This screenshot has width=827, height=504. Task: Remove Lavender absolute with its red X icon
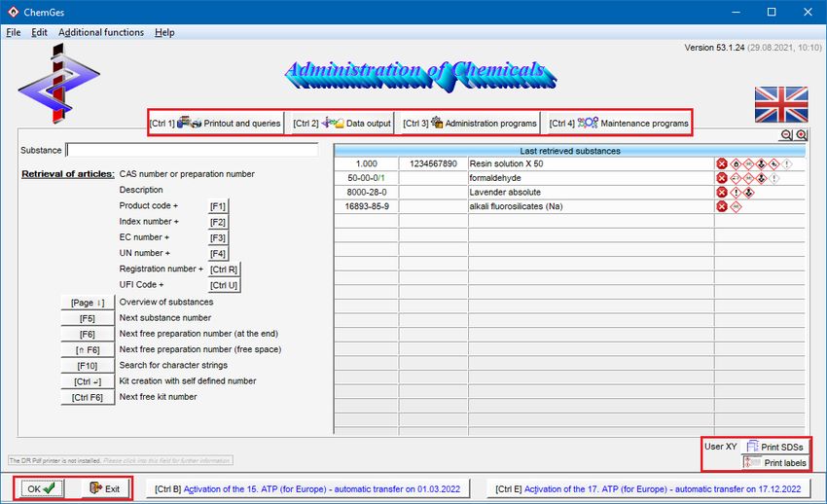tap(722, 193)
